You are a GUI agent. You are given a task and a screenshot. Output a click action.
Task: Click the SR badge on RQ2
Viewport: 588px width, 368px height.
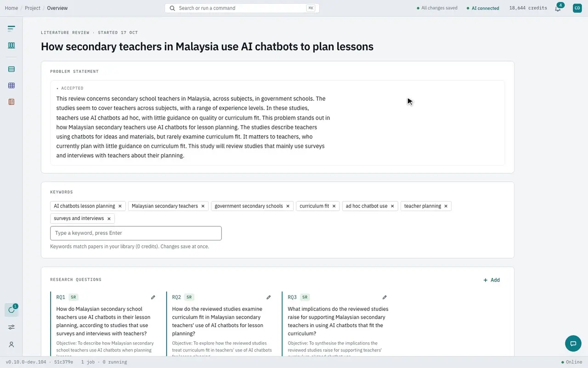[x=189, y=297]
